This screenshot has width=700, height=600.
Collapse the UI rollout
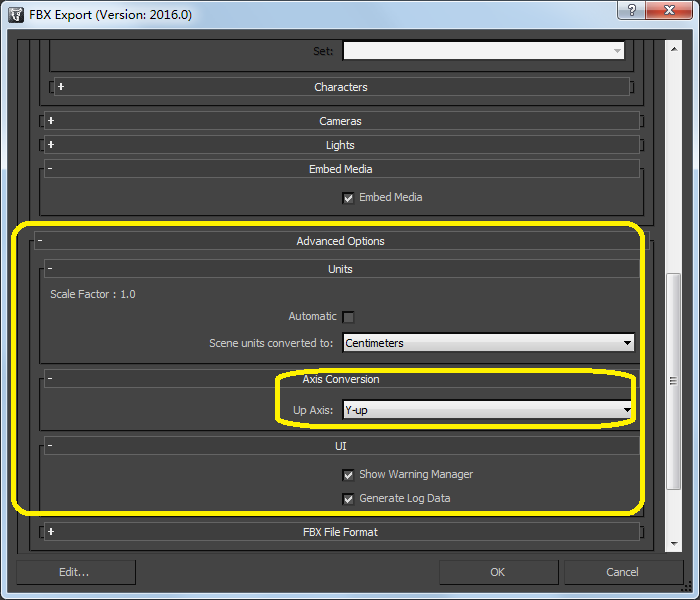pyautogui.click(x=342, y=446)
